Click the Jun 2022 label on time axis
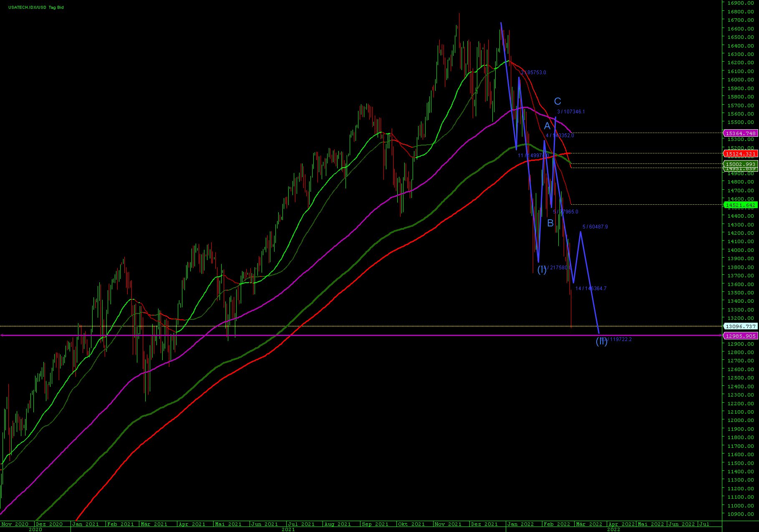Screen dimensions: 759x532 pos(682,524)
